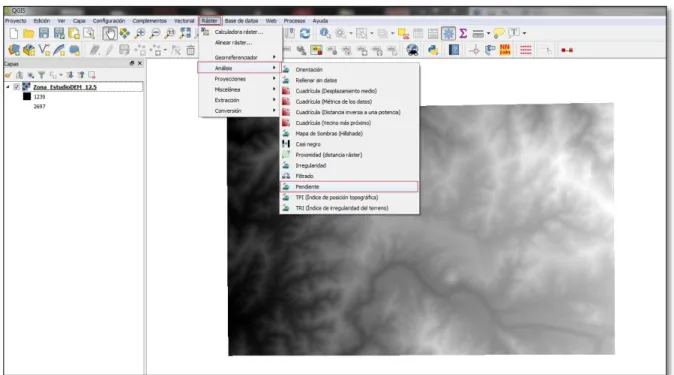Image resolution: width=674 pixels, height=375 pixels.
Task: Click the Zoom Full extent icon
Action: (185, 33)
